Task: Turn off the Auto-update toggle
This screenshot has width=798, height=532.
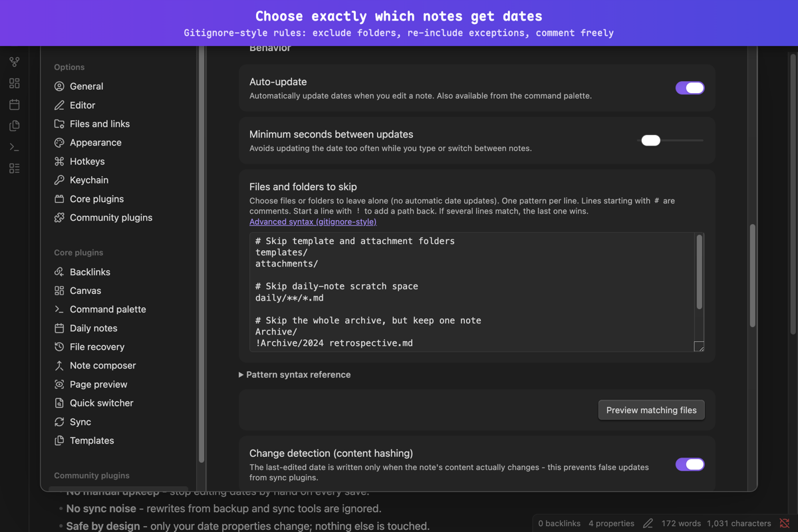Action: pos(690,88)
